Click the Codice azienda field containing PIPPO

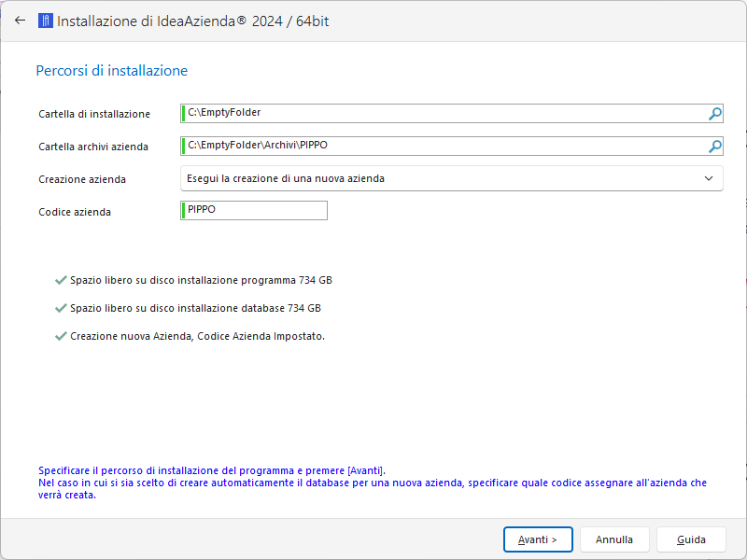[254, 211]
